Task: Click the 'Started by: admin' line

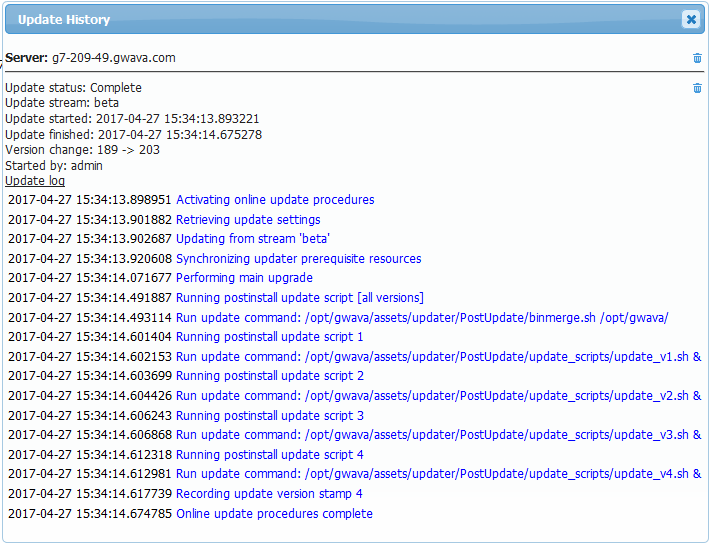Action: click(x=54, y=166)
